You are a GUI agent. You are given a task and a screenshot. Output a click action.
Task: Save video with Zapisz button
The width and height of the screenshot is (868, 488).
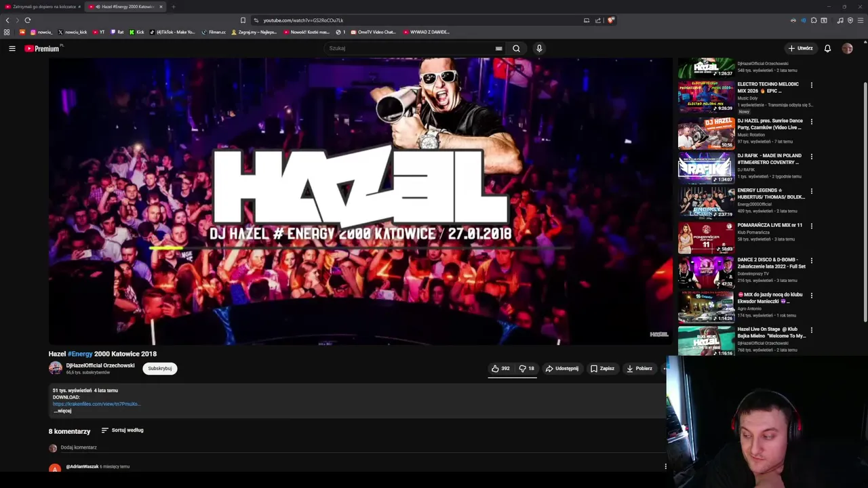(602, 369)
